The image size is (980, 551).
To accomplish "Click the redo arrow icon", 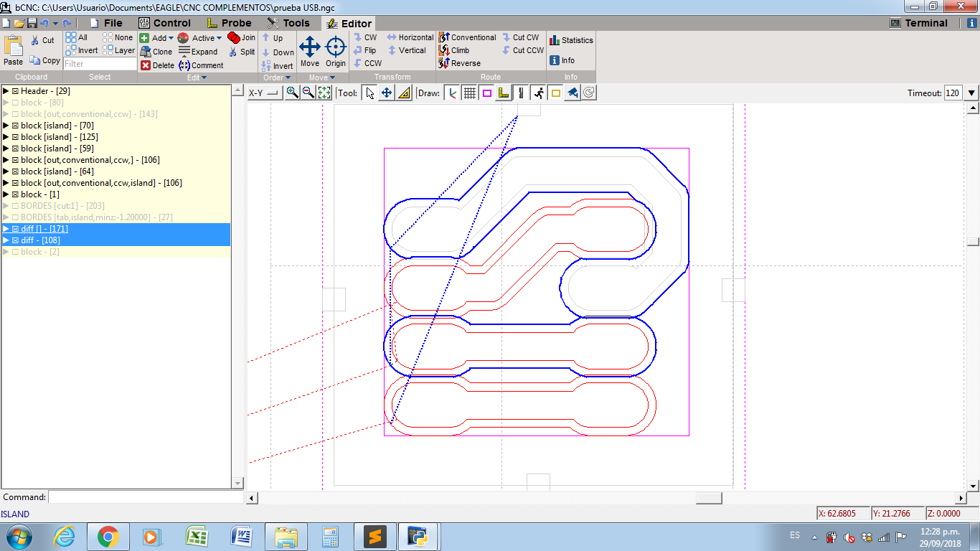I will point(67,23).
